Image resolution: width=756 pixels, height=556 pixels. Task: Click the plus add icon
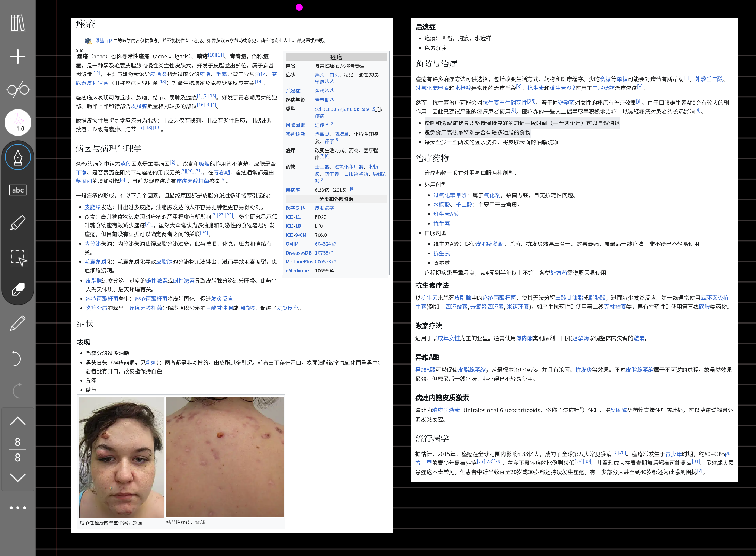(x=18, y=57)
